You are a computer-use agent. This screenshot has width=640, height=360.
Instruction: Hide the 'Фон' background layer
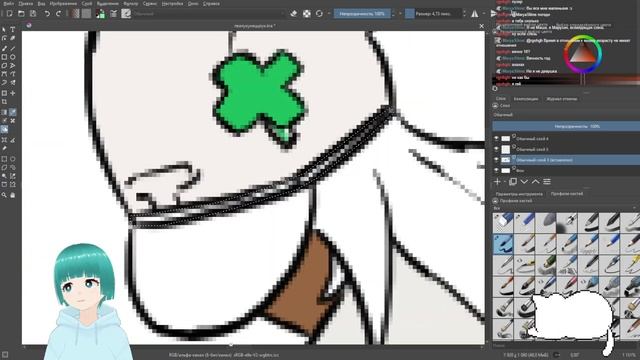point(496,170)
